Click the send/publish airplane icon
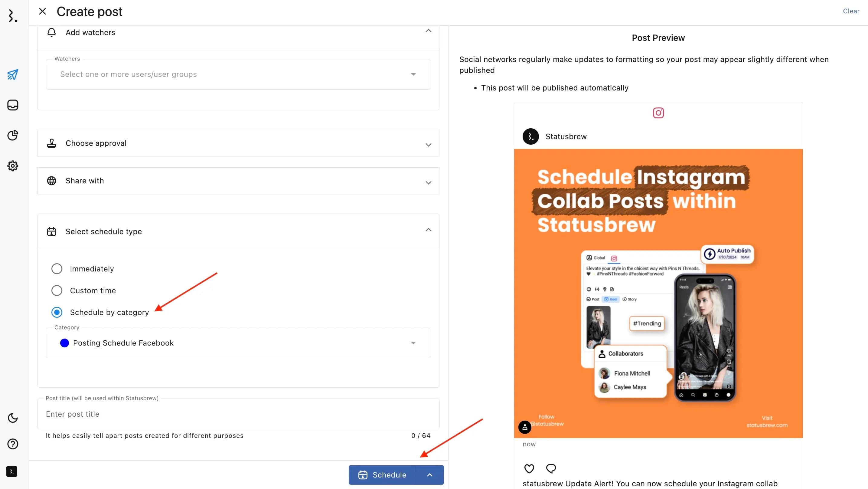 (13, 74)
